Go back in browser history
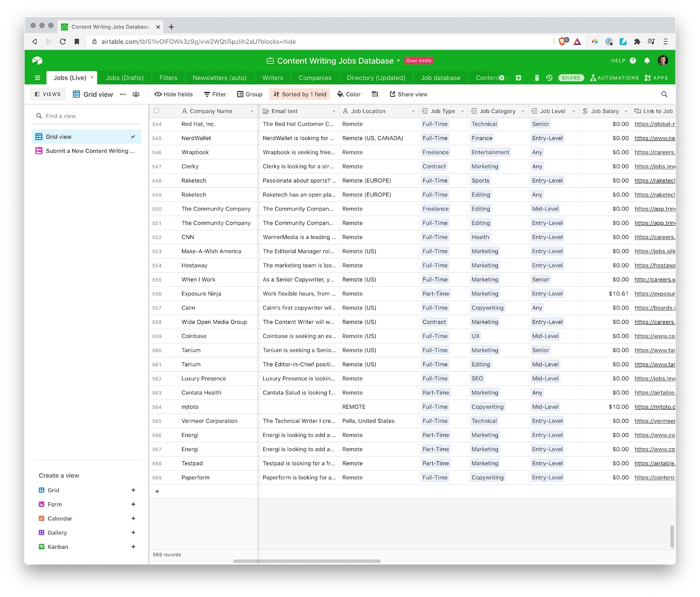The image size is (700, 597). (x=35, y=42)
